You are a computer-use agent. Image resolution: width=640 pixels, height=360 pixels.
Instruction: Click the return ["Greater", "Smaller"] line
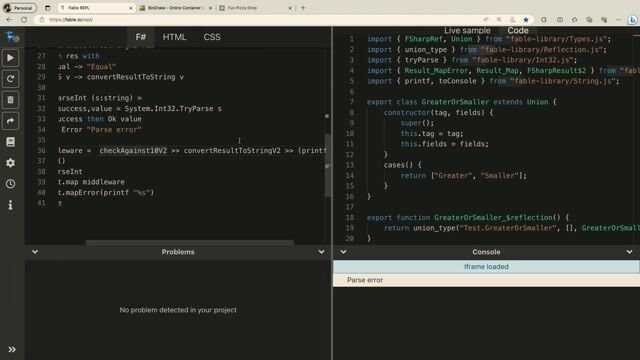pos(463,176)
